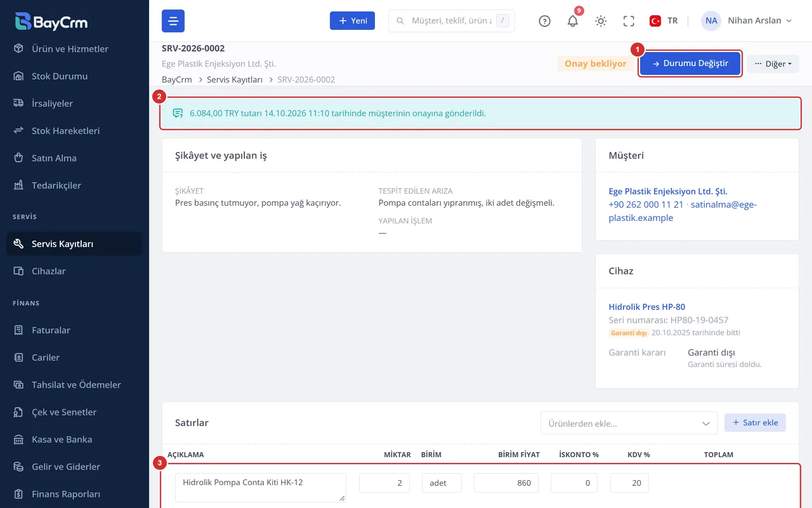Click the NA user avatar
The height and width of the screenshot is (508, 812).
711,21
